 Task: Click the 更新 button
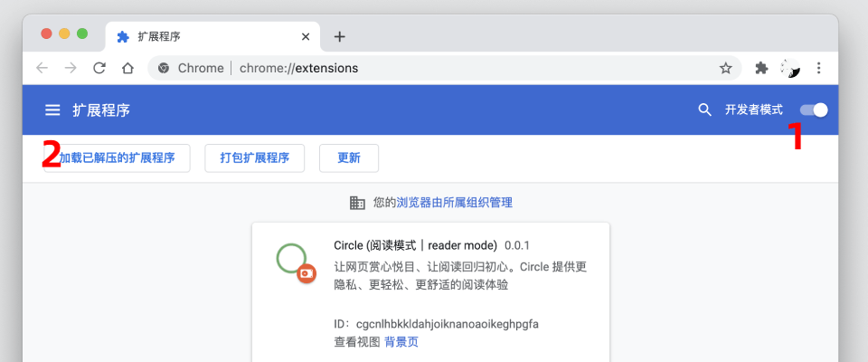click(349, 158)
